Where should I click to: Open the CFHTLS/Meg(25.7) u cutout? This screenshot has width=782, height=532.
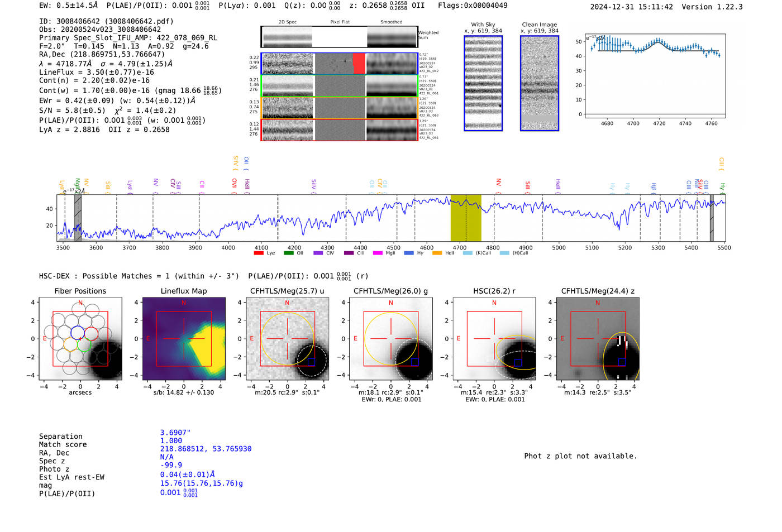[287, 339]
